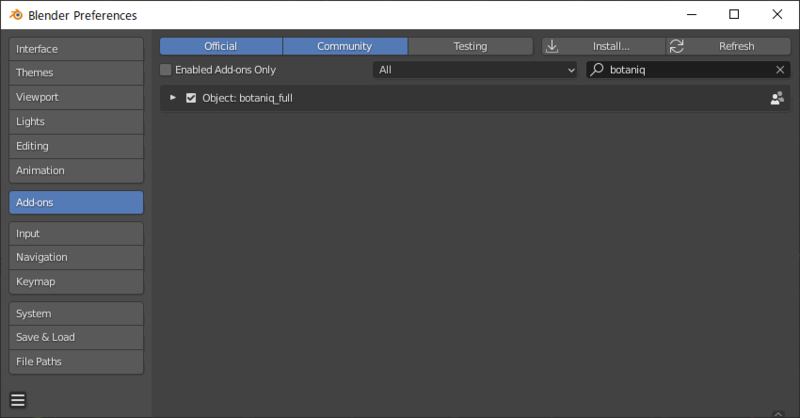Screen dimensions: 800x418
Task: Toggle Community add-ons filter
Action: (345, 46)
